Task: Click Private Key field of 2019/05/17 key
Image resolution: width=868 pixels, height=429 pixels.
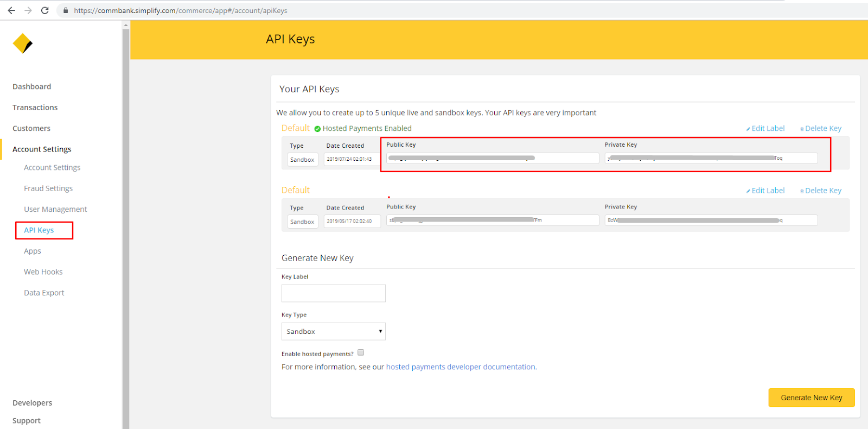Action: pos(711,220)
